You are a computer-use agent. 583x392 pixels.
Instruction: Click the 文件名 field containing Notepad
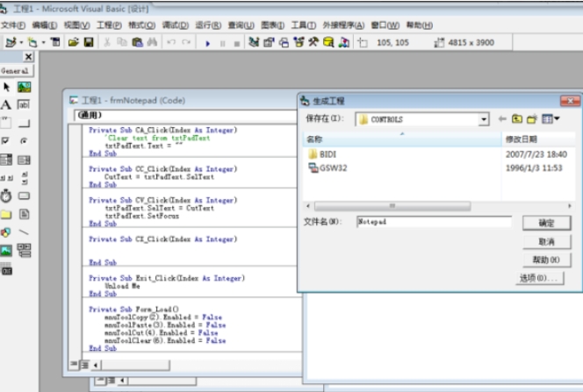tap(434, 222)
